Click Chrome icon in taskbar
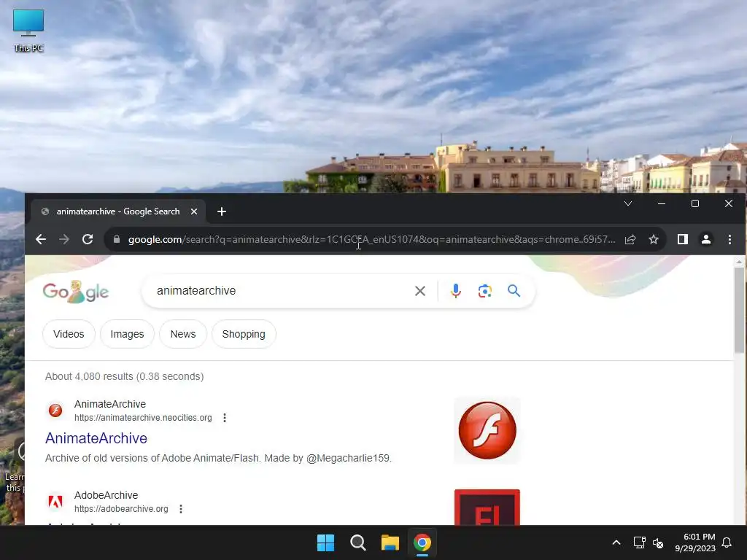The image size is (747, 560). [422, 542]
